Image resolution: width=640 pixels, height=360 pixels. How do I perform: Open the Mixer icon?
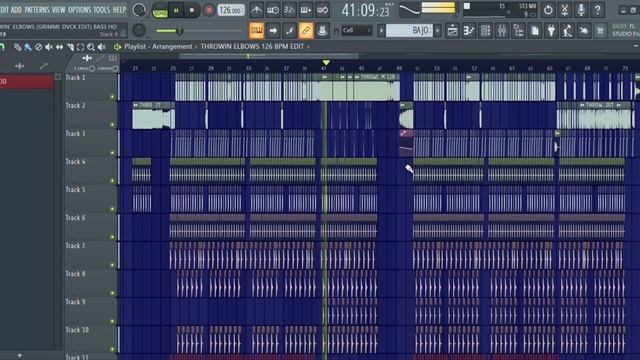coord(502,30)
